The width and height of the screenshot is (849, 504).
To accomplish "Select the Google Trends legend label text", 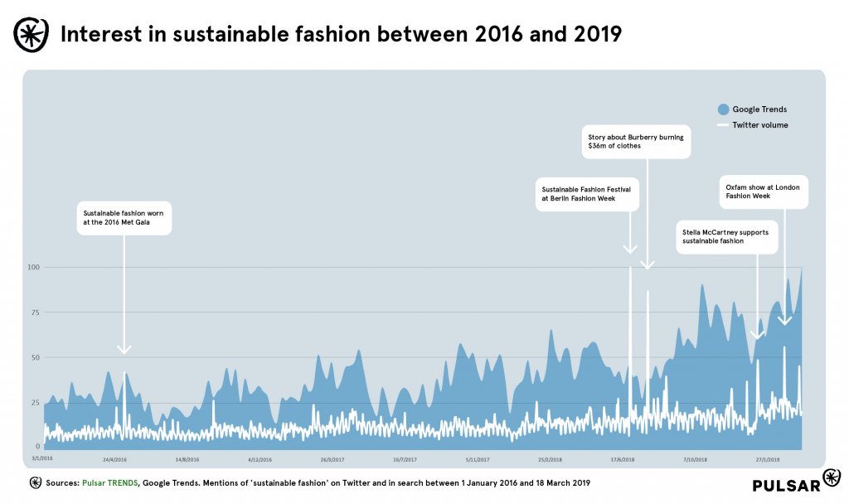I will 759,109.
